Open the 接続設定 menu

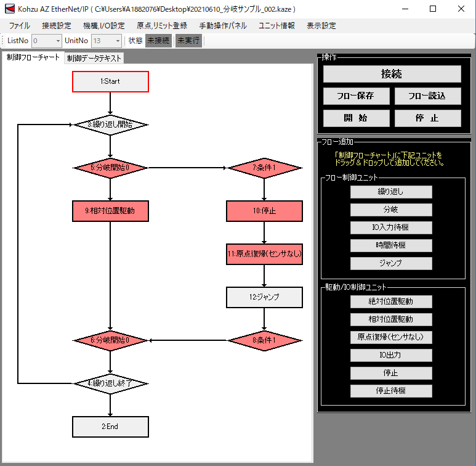[57, 26]
